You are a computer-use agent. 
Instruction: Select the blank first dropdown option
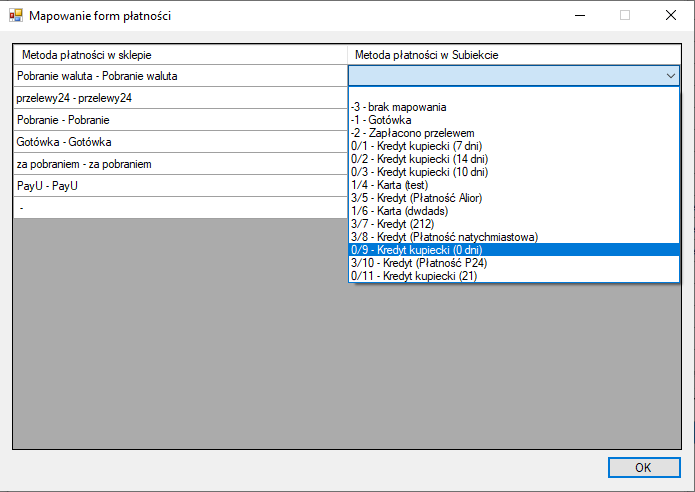(514, 94)
